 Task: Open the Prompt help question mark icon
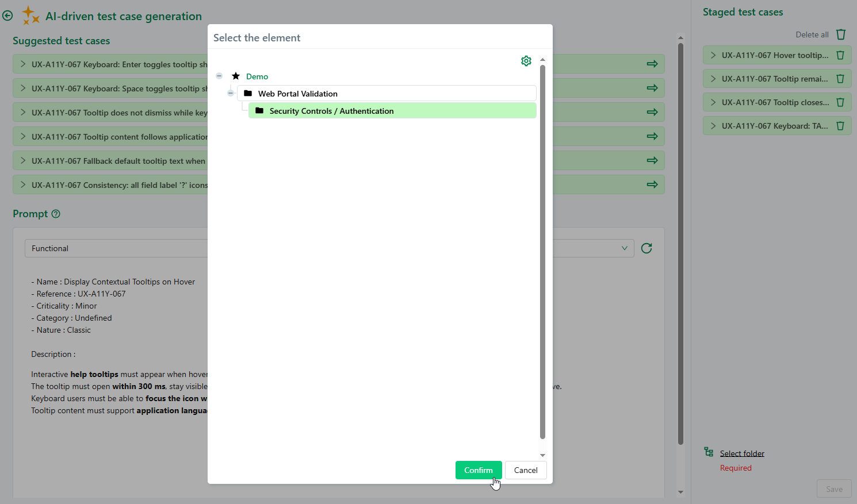pyautogui.click(x=56, y=213)
